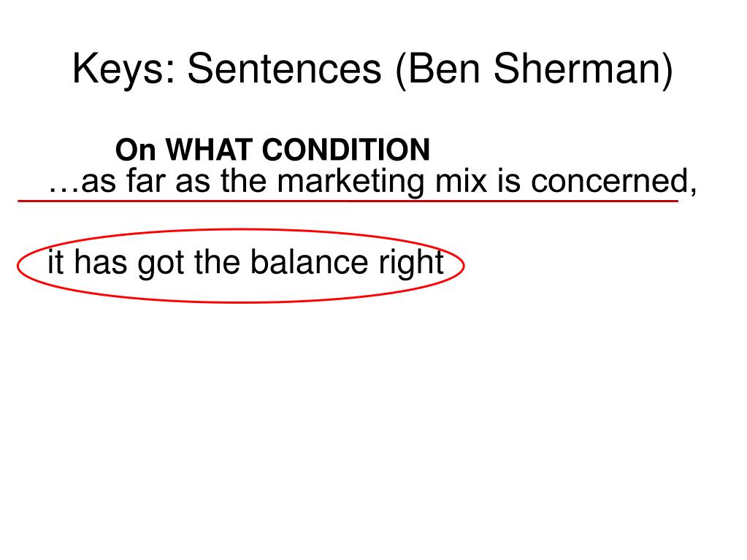Click the word 'balance' inside the ellipse
747x560 pixels.
point(309,262)
